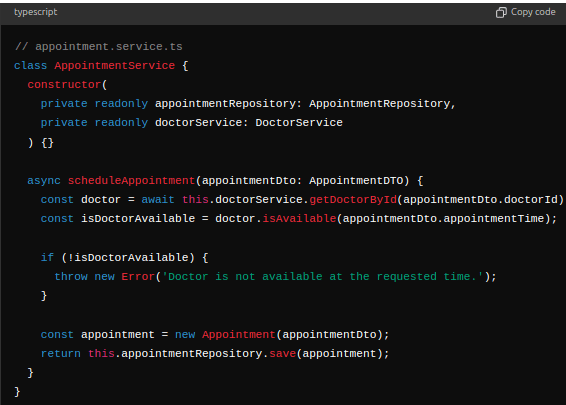
Task: Click the async keyword
Action: [x=44, y=180]
